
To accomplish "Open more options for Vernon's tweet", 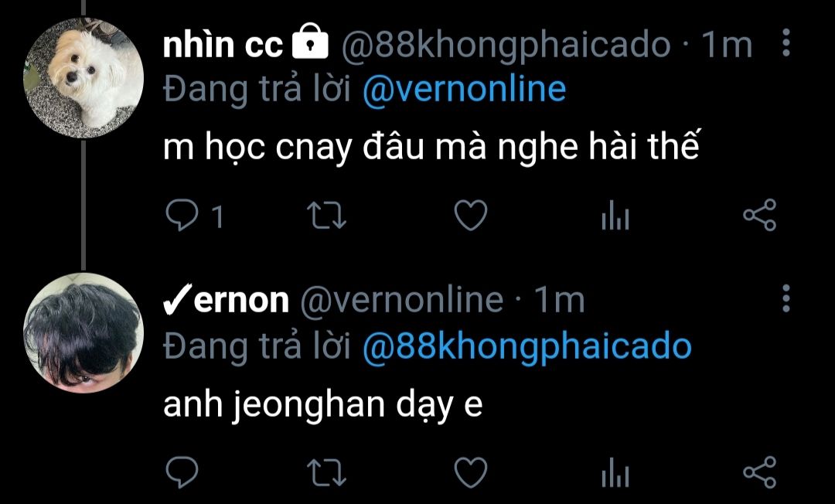I will 786,298.
